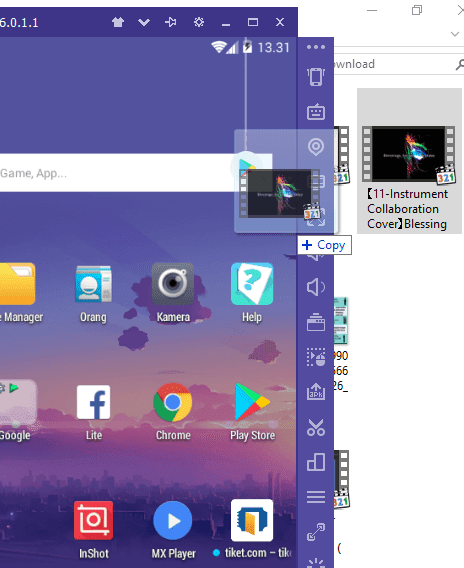This screenshot has width=464, height=568.
Task: Expand the explorer ribbon chevron
Action: [455, 34]
